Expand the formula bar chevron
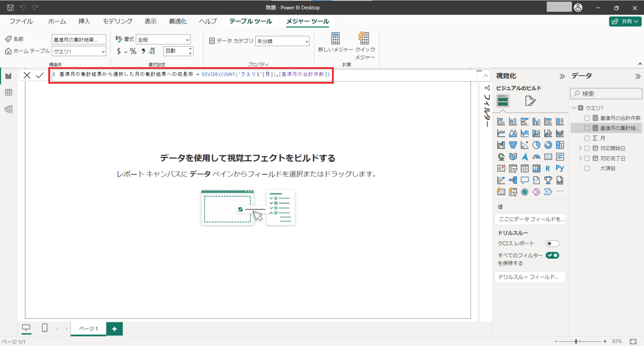 click(x=485, y=76)
